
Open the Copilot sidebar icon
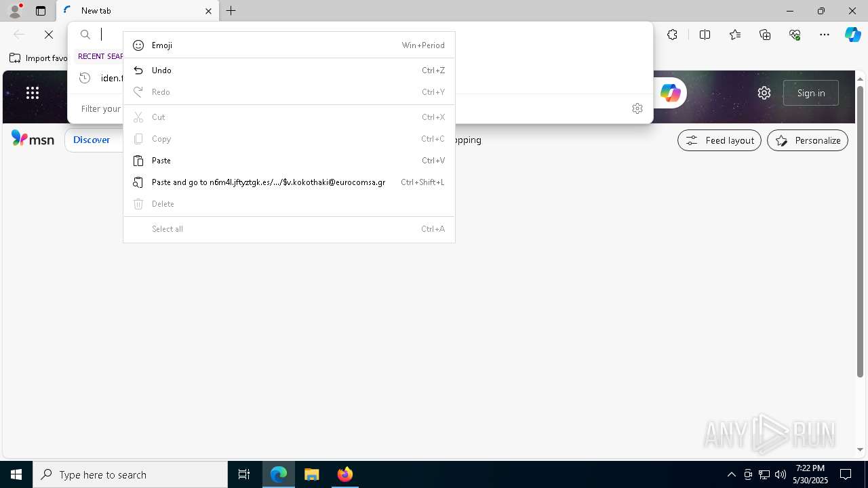click(852, 35)
